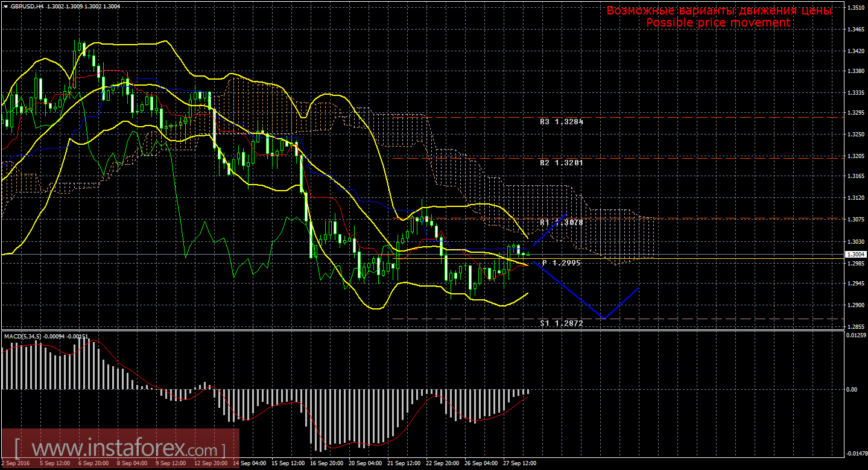Select the R2 1.3201 resistance label

pyautogui.click(x=562, y=163)
